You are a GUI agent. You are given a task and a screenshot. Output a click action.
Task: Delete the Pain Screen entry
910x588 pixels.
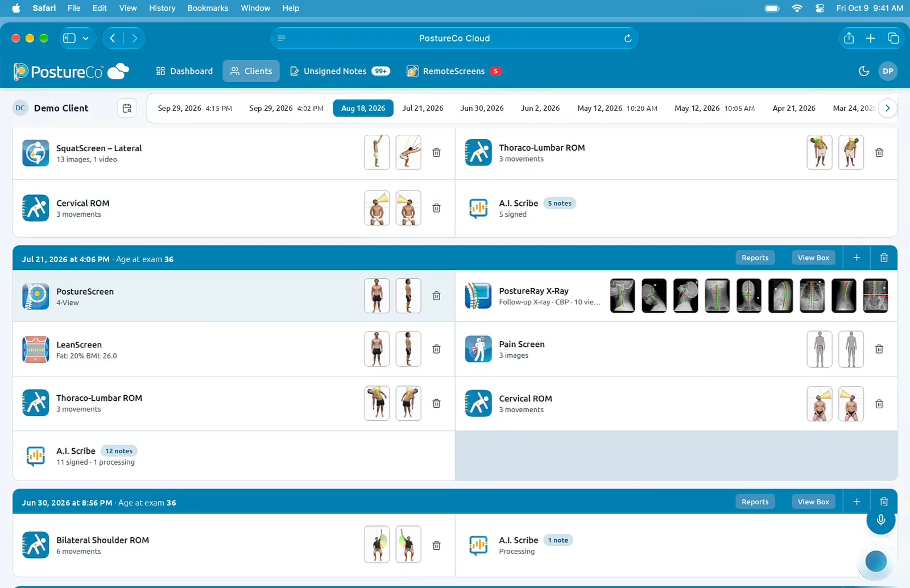tap(879, 349)
